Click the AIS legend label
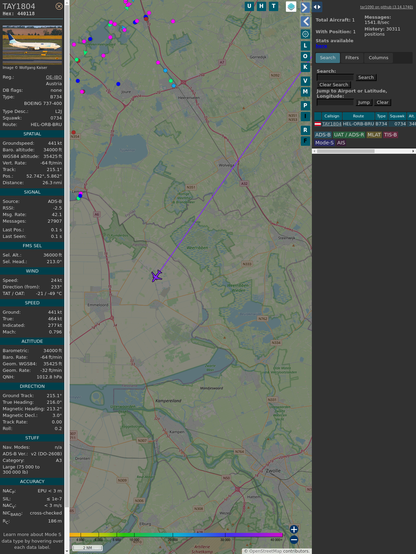The height and width of the screenshot is (554, 416). click(x=341, y=143)
